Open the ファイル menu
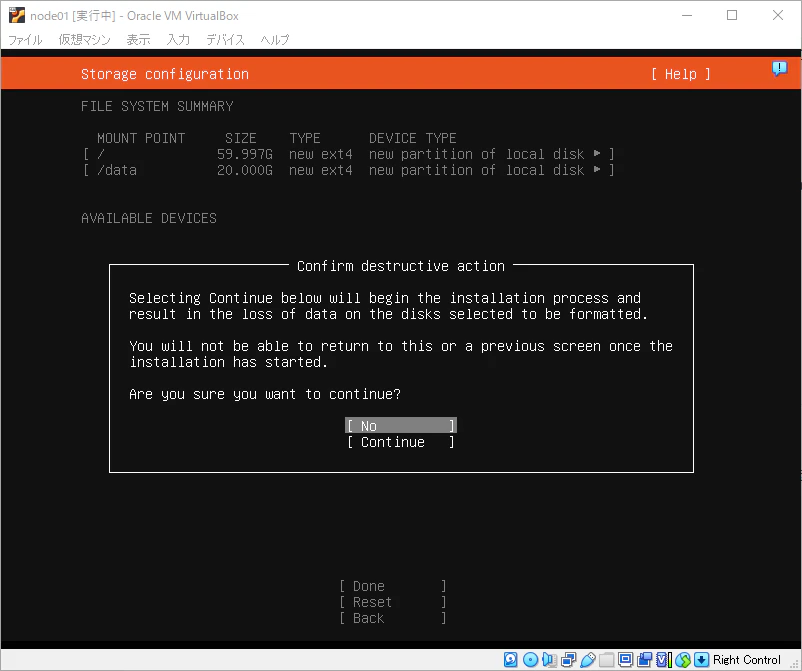Screen dimensions: 802x671 25,39
